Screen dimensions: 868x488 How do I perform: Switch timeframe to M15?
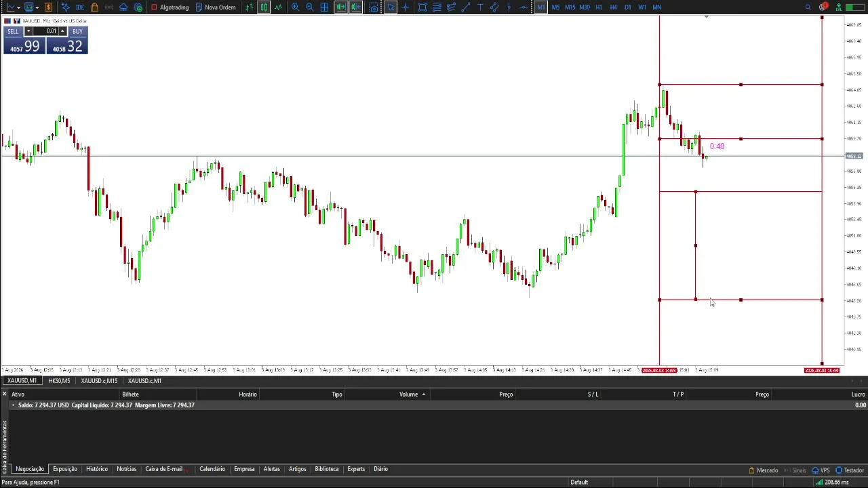coord(570,7)
